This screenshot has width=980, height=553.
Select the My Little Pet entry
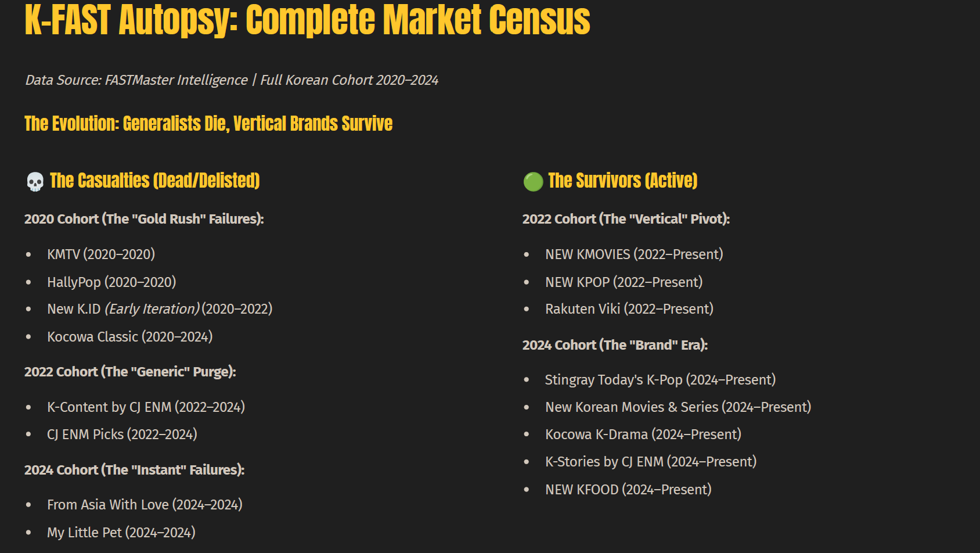tap(121, 533)
